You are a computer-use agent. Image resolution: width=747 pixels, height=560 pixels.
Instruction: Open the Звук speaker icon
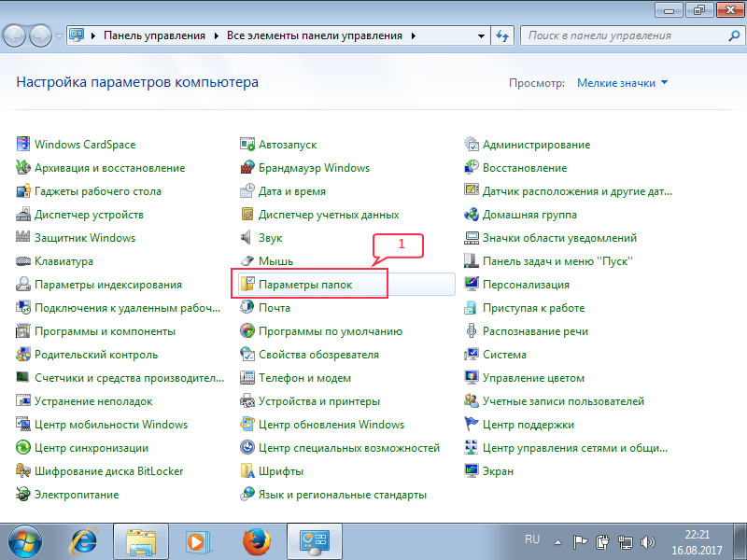(247, 238)
